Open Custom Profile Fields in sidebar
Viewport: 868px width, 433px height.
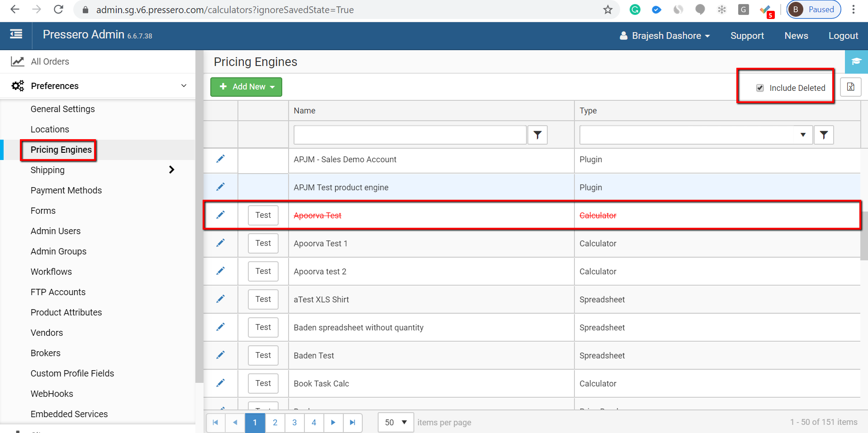(x=72, y=373)
